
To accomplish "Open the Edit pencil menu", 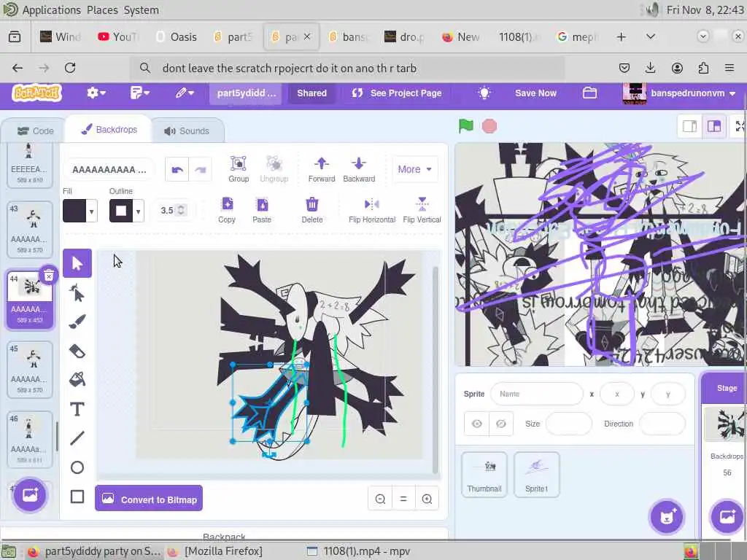I will pyautogui.click(x=185, y=93).
